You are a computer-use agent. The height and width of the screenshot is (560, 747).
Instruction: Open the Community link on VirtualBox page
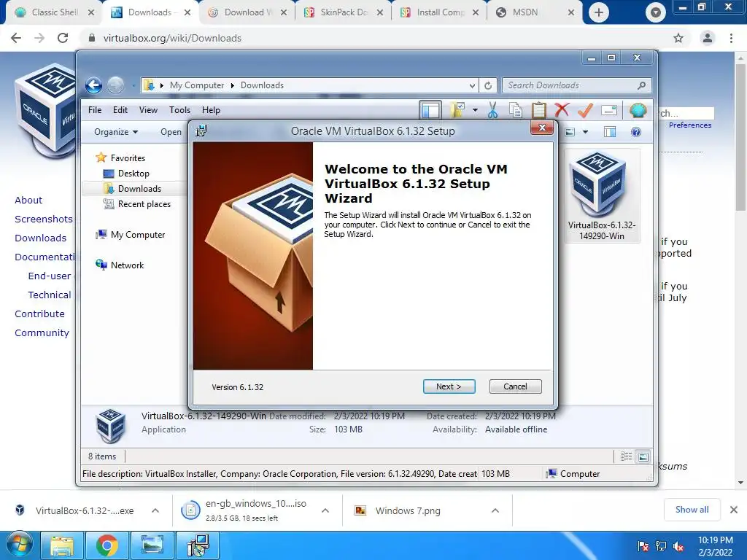[x=42, y=332]
